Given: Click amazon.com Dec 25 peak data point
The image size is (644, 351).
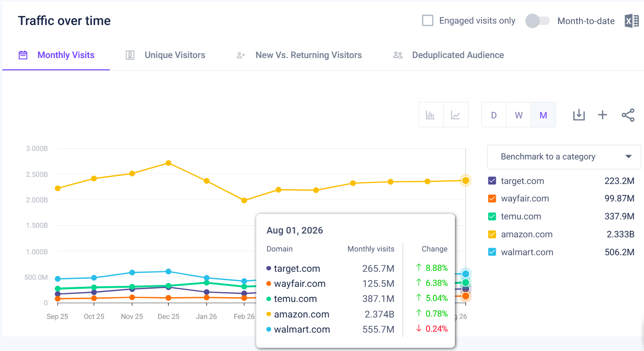Looking at the screenshot, I should [x=169, y=163].
